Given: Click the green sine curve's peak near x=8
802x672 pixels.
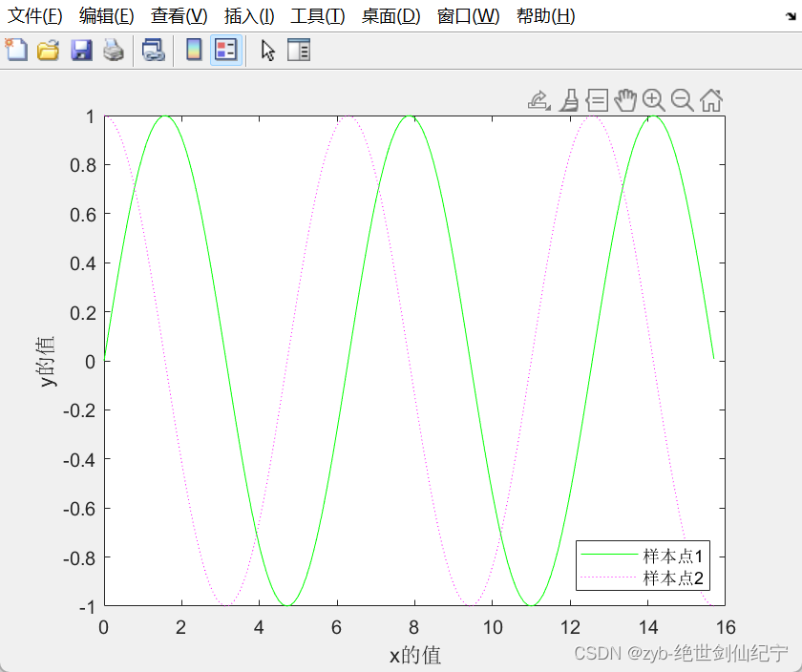Looking at the screenshot, I should point(410,116).
